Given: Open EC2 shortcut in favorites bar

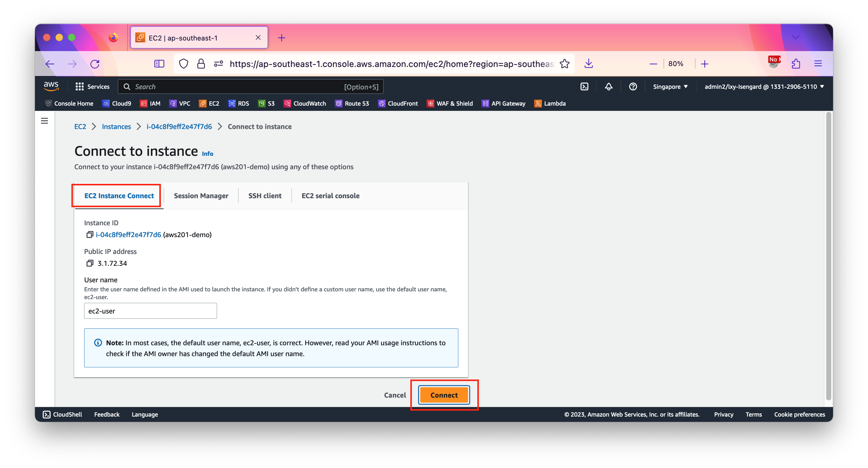Looking at the screenshot, I should pos(209,103).
